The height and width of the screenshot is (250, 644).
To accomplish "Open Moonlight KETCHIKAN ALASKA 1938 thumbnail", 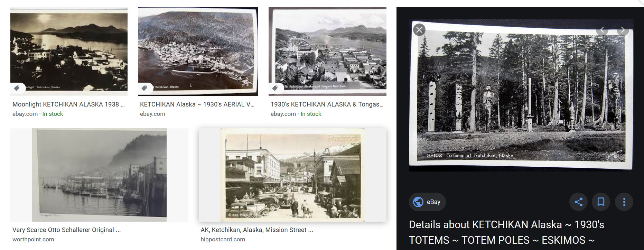I will [x=69, y=52].
